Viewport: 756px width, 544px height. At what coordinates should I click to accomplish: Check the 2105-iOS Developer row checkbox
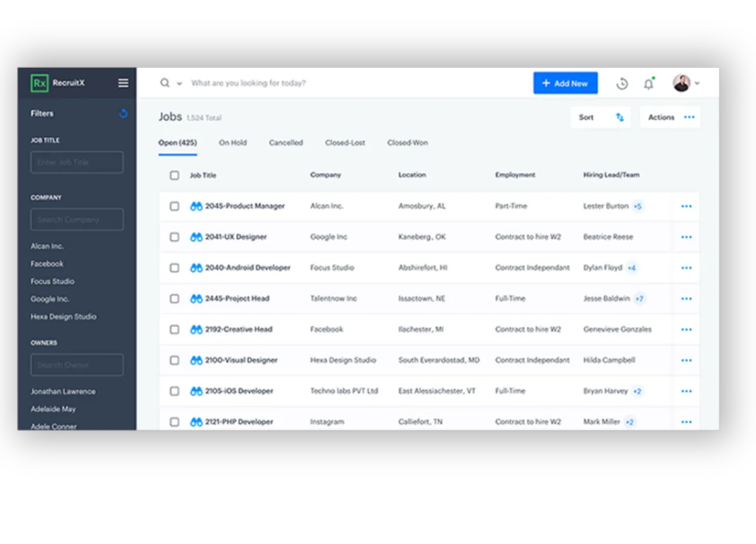(175, 391)
